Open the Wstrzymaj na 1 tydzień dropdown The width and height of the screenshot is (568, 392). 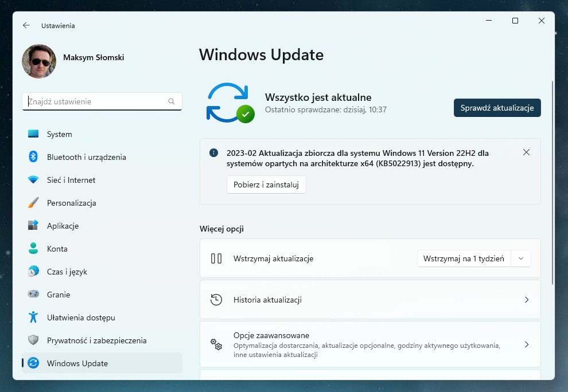pos(521,258)
